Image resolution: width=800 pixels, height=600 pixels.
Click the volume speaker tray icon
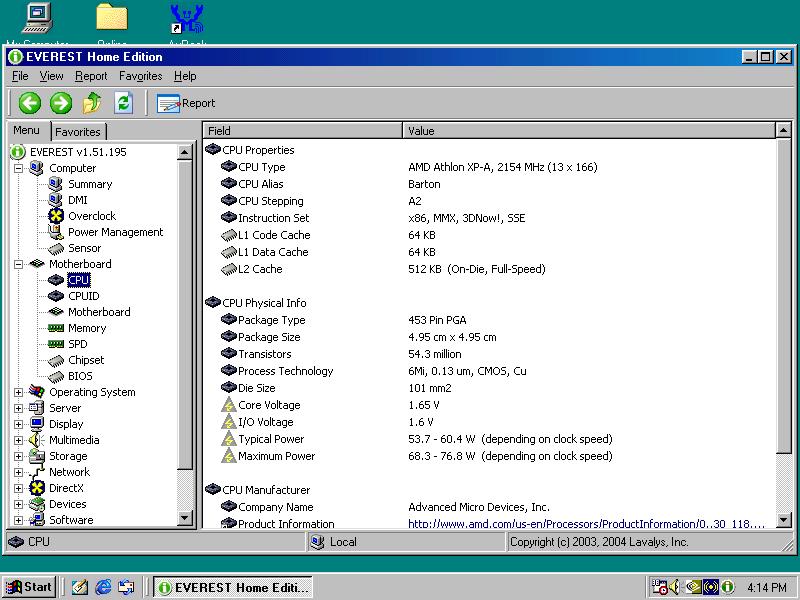click(x=674, y=587)
